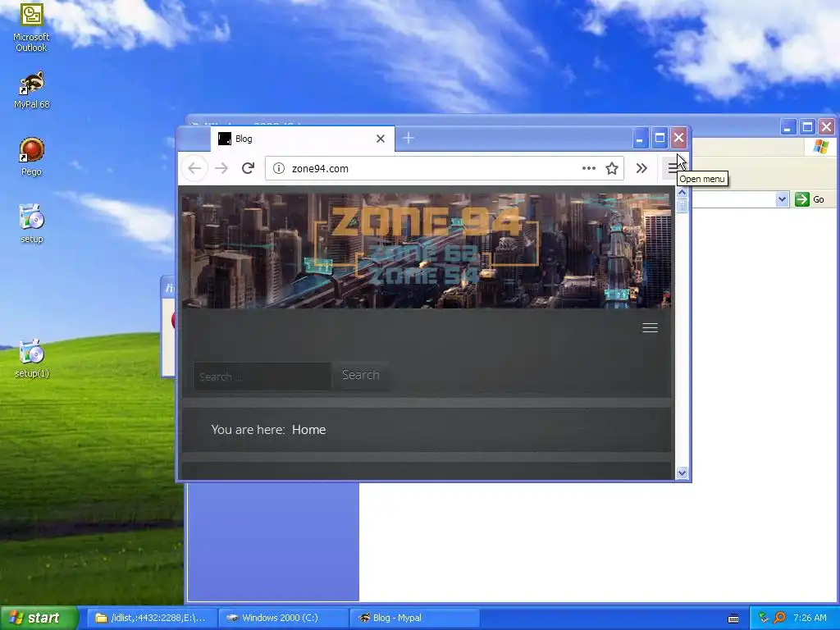Minimize the Explorer window behind
The image size is (840, 630).
(788, 127)
